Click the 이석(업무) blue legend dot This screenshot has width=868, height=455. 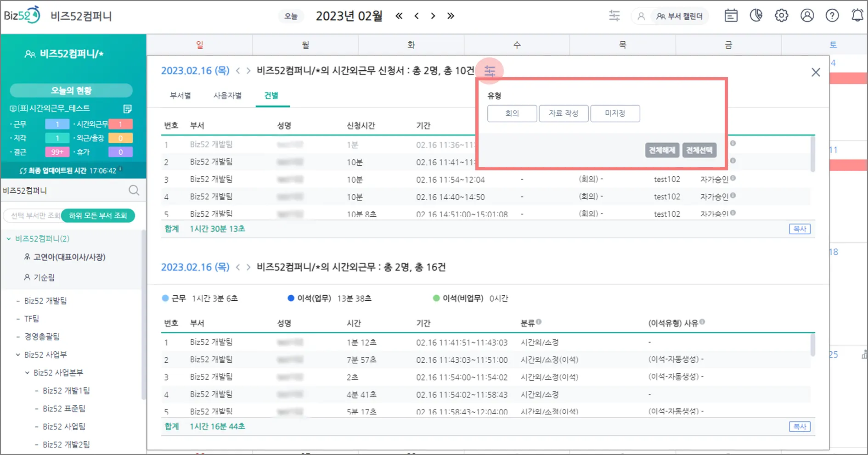291,298
